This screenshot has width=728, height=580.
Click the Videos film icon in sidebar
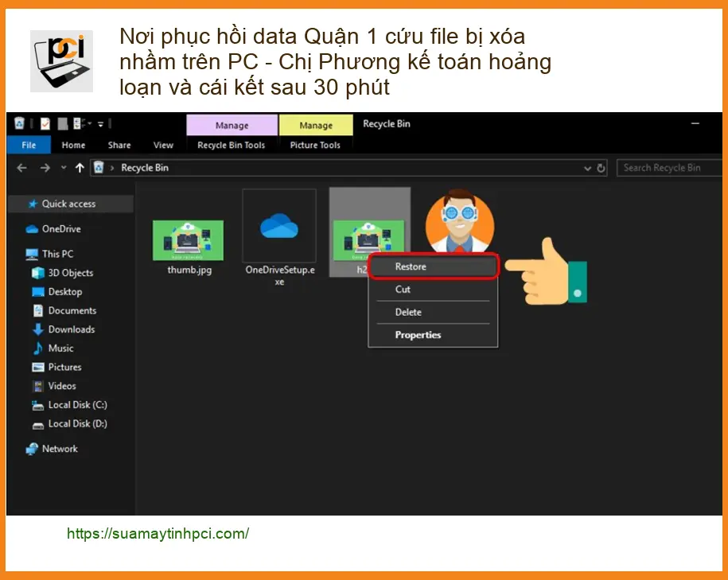38,386
